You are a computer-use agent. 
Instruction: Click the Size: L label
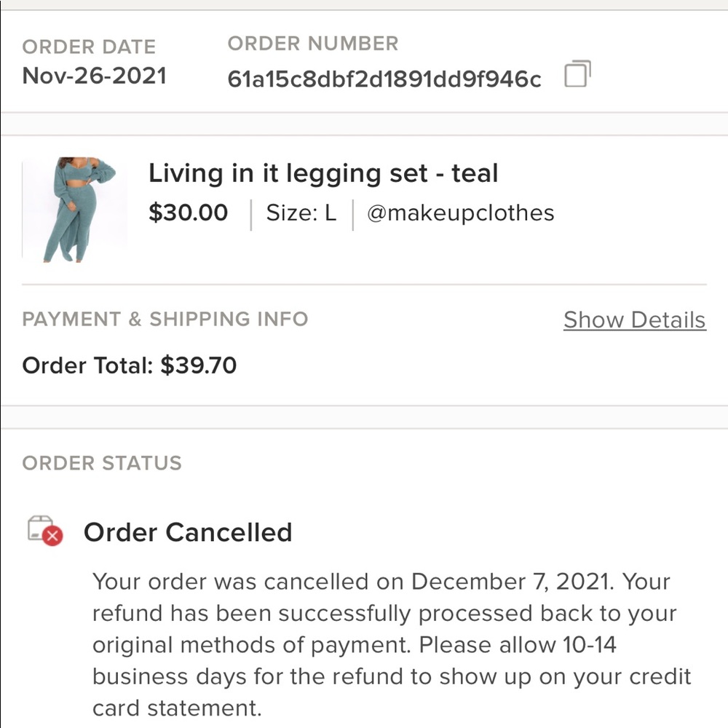click(301, 213)
